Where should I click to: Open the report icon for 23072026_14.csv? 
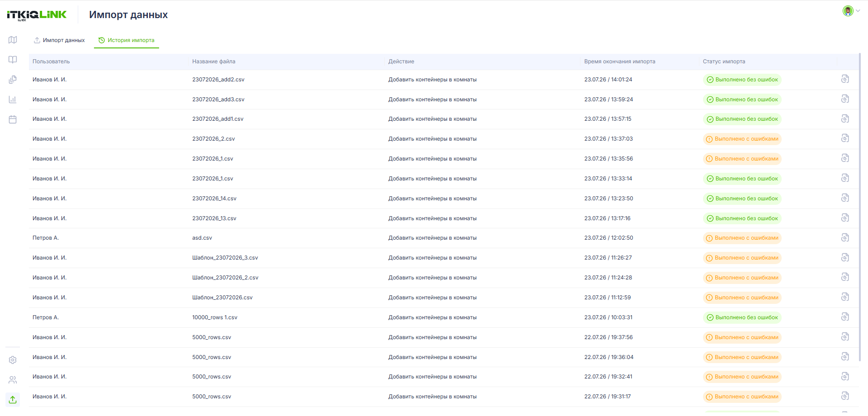[x=845, y=198]
